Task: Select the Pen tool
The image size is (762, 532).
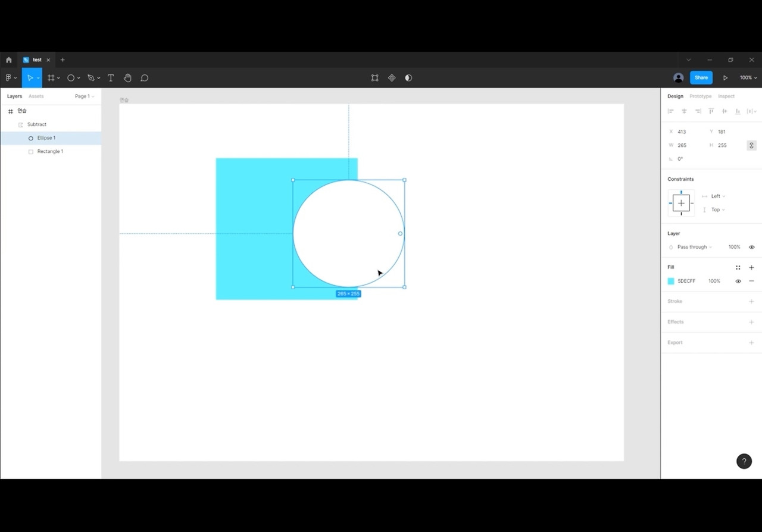Action: [90, 78]
